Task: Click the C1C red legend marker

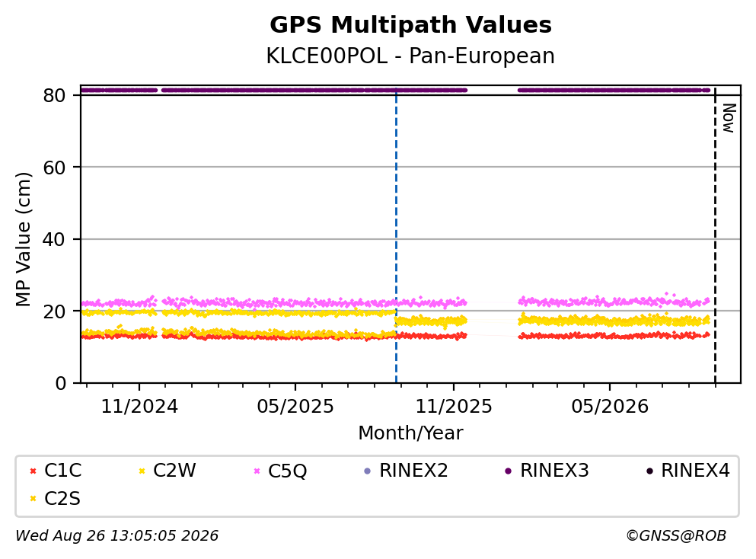Action: [x=33, y=471]
